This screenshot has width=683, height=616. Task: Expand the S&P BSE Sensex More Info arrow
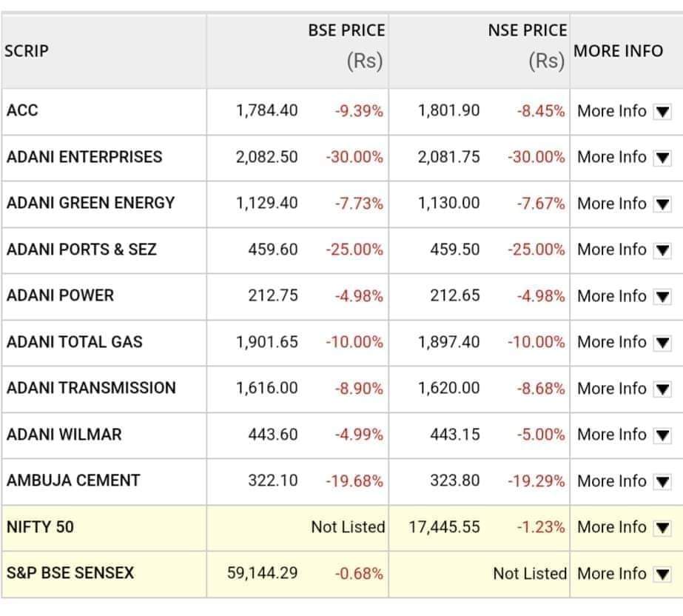click(x=663, y=575)
